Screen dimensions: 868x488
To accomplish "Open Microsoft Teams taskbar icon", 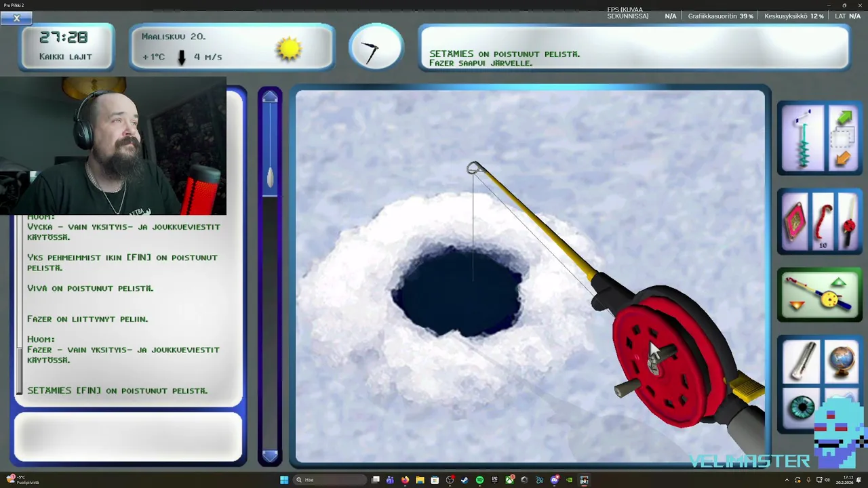I will [390, 480].
